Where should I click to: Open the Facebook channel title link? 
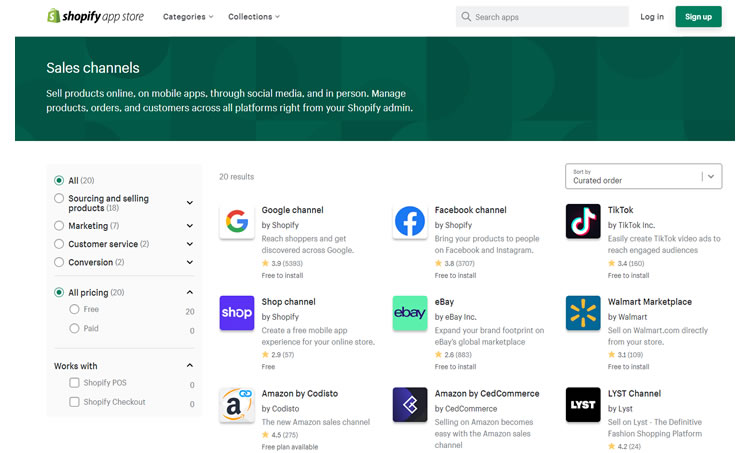[470, 210]
